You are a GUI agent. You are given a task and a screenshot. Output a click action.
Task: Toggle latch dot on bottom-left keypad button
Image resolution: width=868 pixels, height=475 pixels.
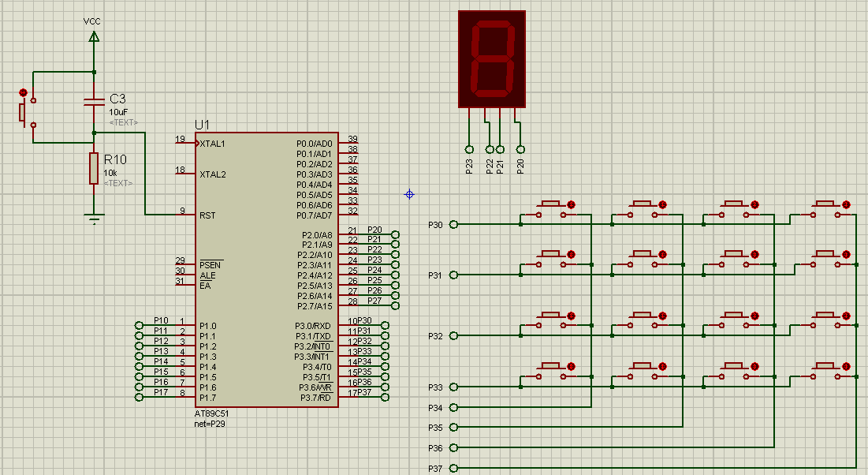click(571, 366)
